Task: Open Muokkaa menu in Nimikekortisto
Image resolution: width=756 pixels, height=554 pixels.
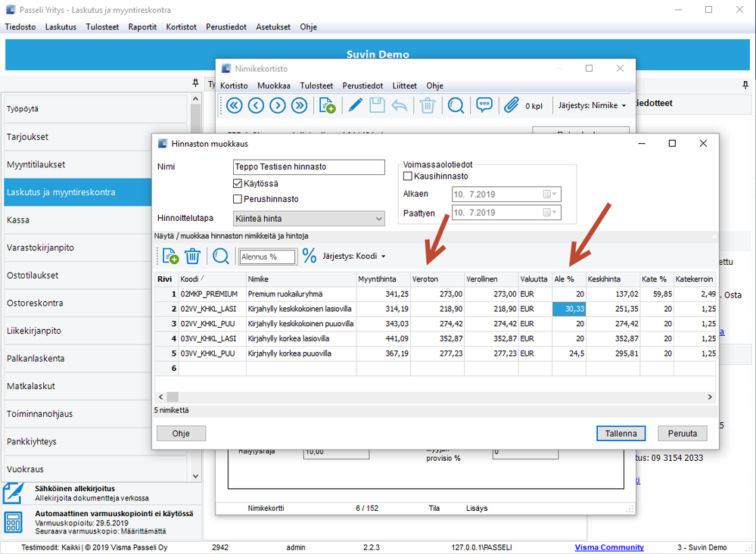Action: click(273, 86)
